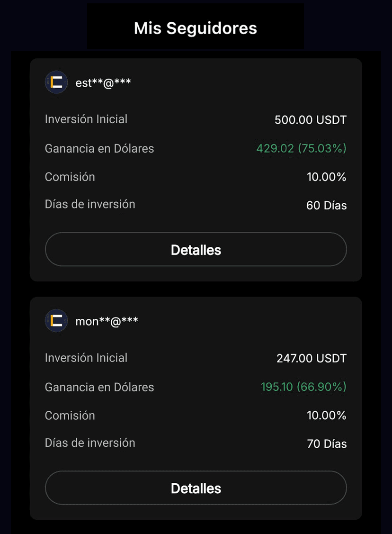Click the 70 Días investment duration
This screenshot has height=534, width=392.
pos(327,444)
